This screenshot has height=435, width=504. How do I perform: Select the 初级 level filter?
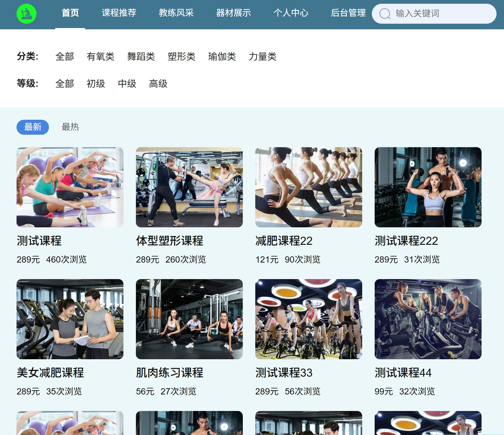[95, 84]
